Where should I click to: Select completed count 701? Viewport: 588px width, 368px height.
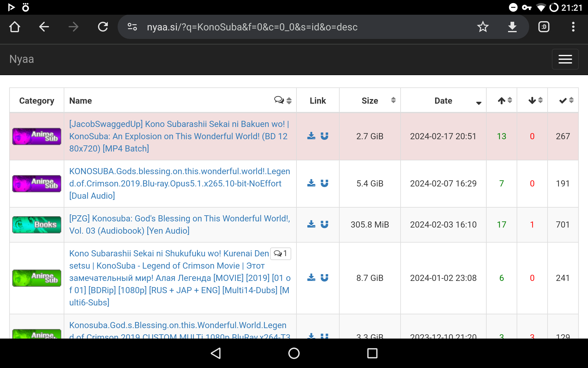563,224
